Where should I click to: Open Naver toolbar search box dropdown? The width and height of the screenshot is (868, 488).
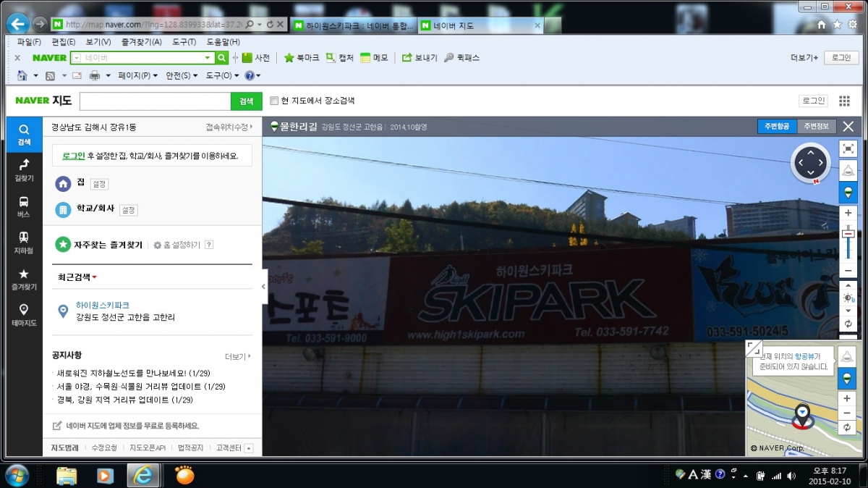(x=208, y=58)
